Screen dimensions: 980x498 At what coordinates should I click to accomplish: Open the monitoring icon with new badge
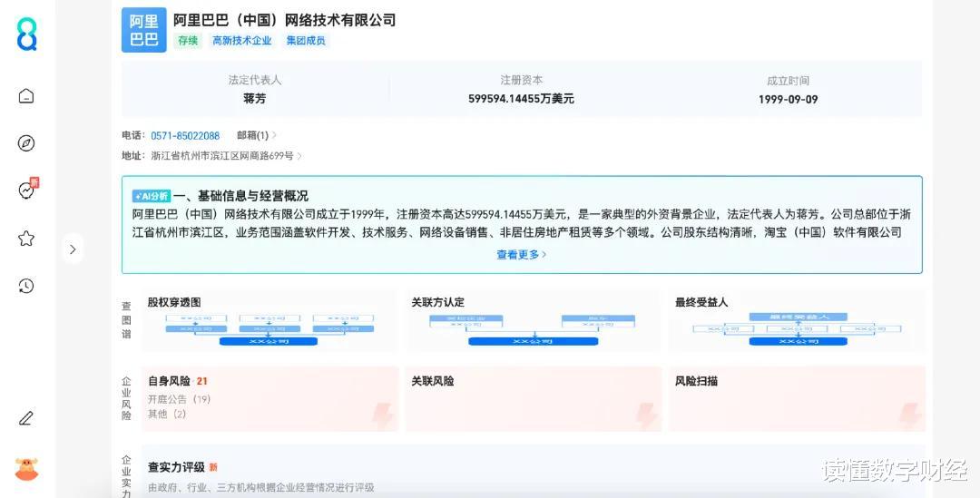pyautogui.click(x=27, y=190)
